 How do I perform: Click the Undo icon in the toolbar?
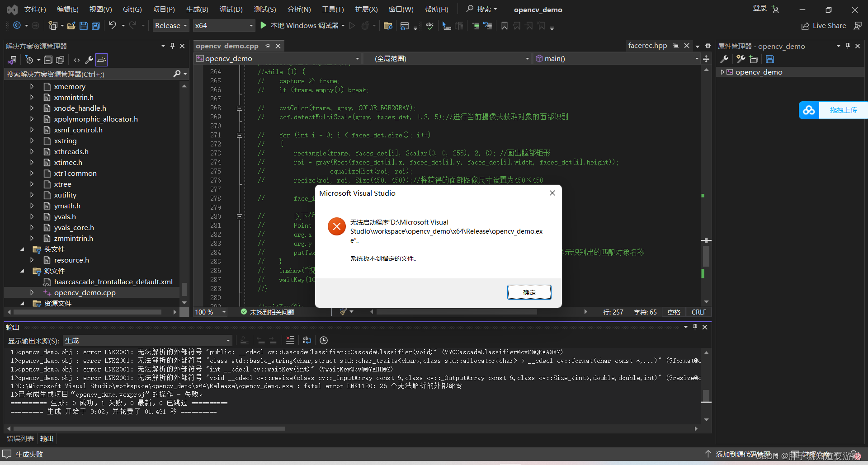pyautogui.click(x=113, y=26)
